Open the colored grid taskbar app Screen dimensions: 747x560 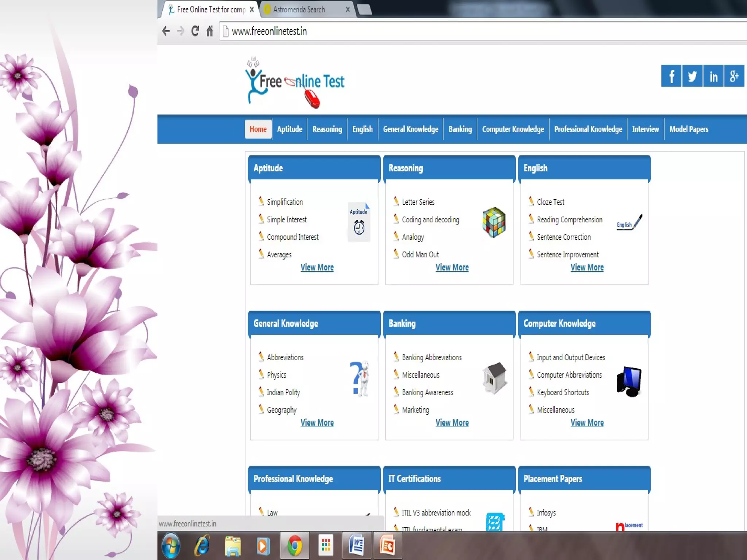(326, 546)
